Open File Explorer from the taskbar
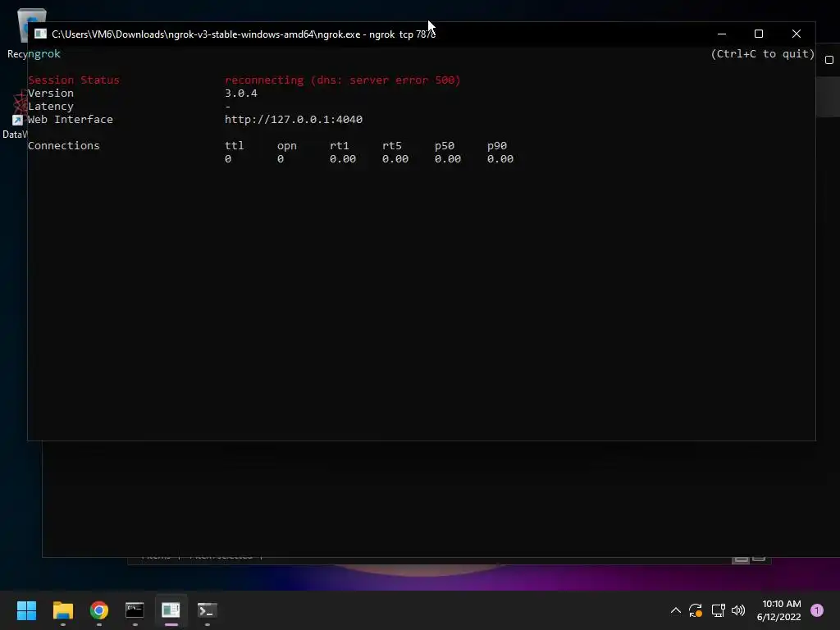The width and height of the screenshot is (840, 630). [62, 610]
